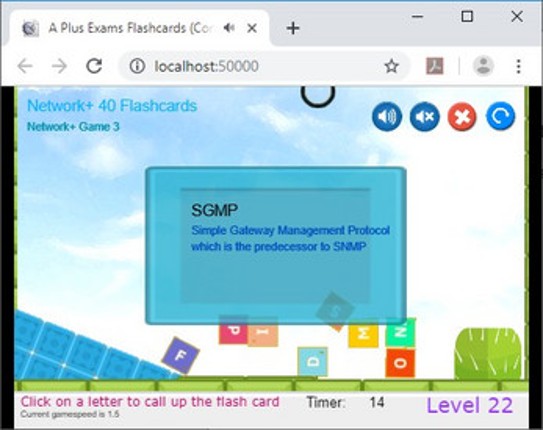This screenshot has width=543, height=430.
Task: Click 'Current gamespeed is 1.5' text
Action: click(x=70, y=414)
